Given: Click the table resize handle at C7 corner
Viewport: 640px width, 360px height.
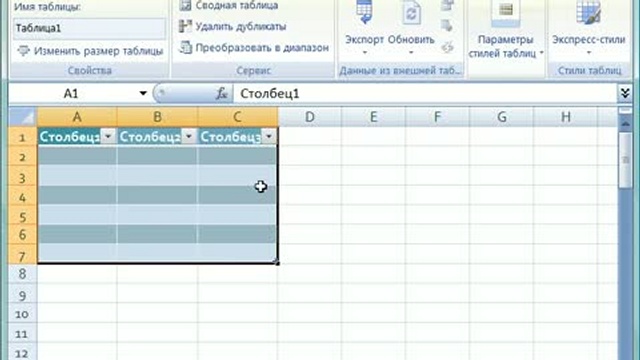Looking at the screenshot, I should [277, 262].
